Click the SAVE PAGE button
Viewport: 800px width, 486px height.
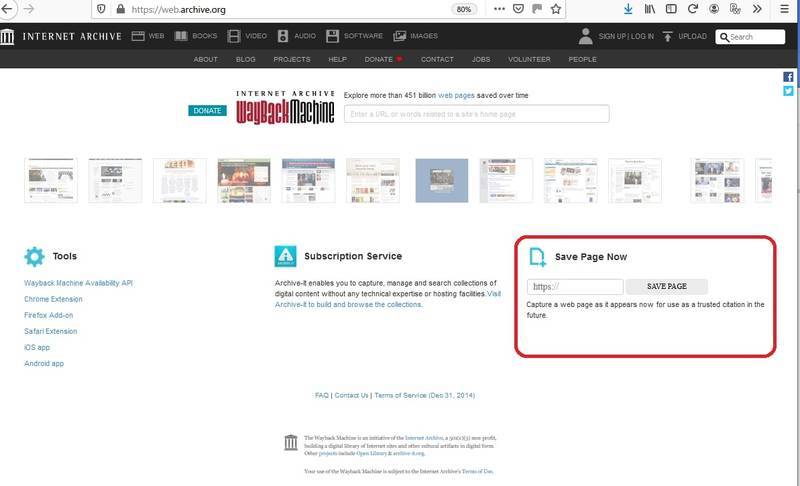coord(667,287)
